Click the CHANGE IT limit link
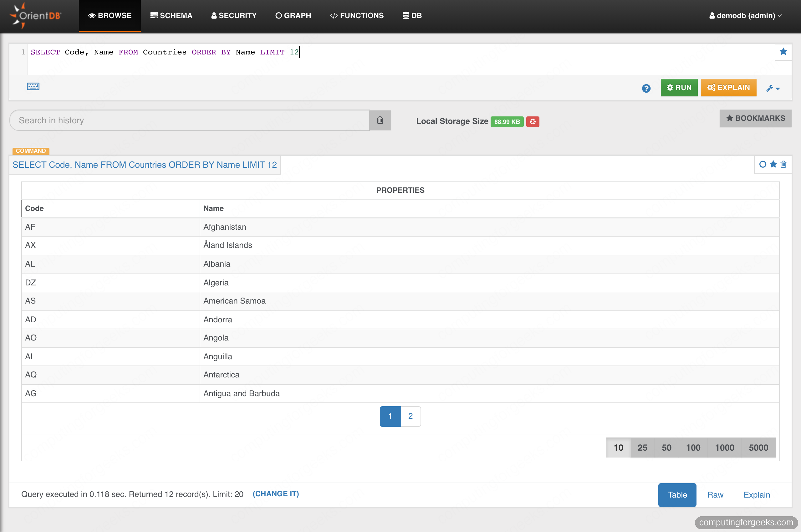801x532 pixels. click(x=275, y=494)
